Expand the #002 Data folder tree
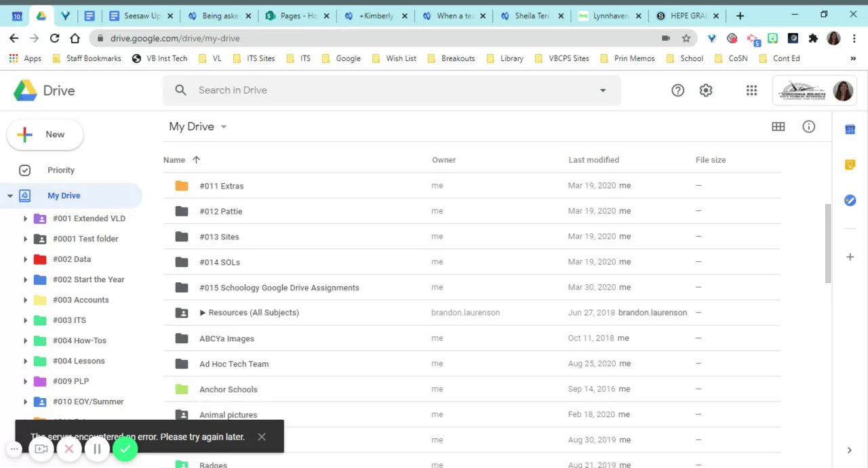868x468 pixels. tap(26, 259)
